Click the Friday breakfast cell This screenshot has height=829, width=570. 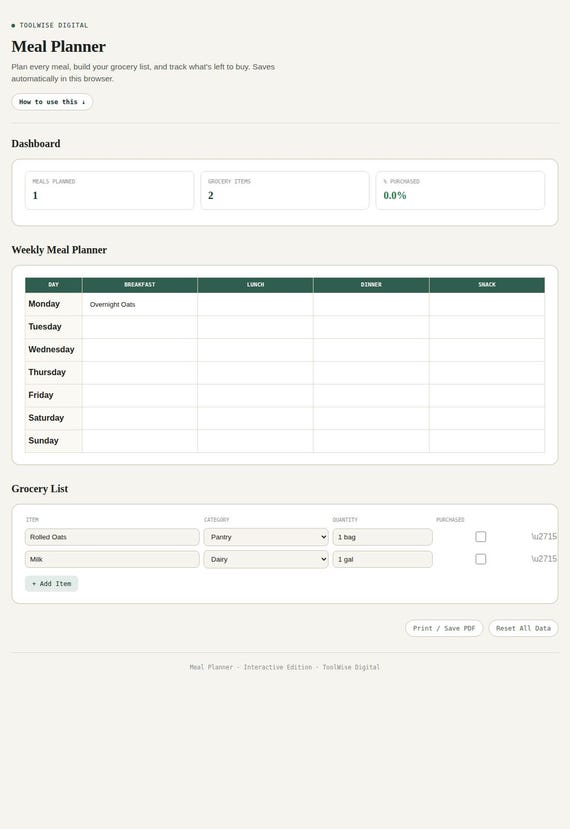click(x=140, y=395)
